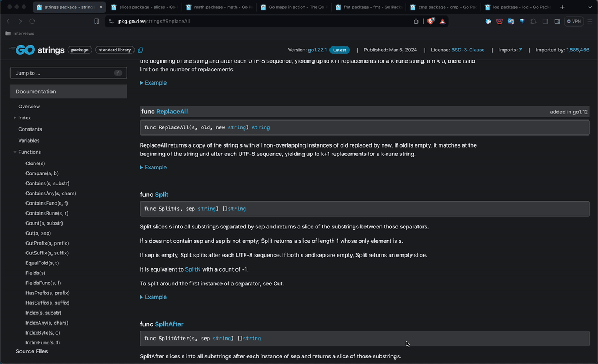Go back with the browser back arrow

8,22
